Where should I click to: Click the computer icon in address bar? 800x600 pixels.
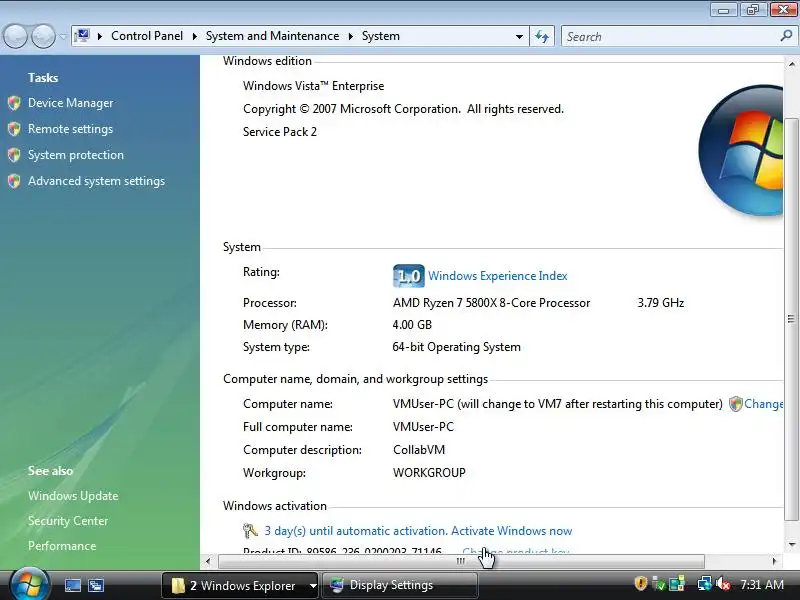point(82,36)
